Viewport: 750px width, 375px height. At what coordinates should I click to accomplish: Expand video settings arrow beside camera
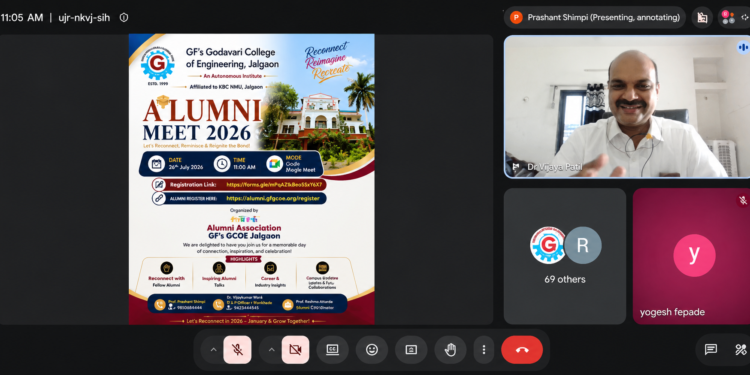271,350
